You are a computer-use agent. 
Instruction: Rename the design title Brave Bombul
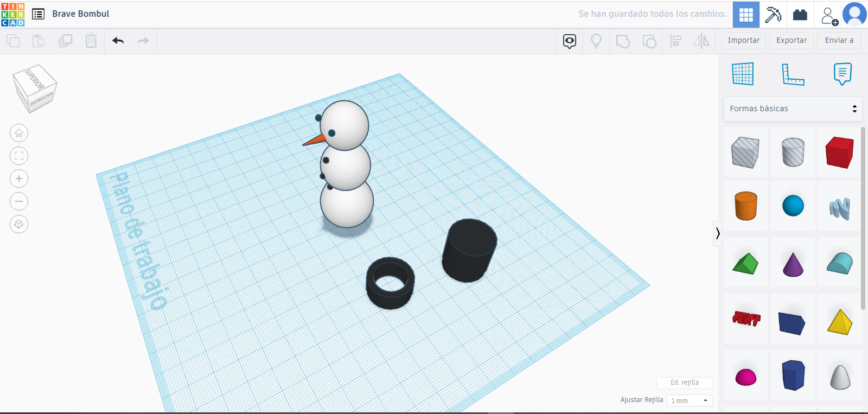point(81,14)
